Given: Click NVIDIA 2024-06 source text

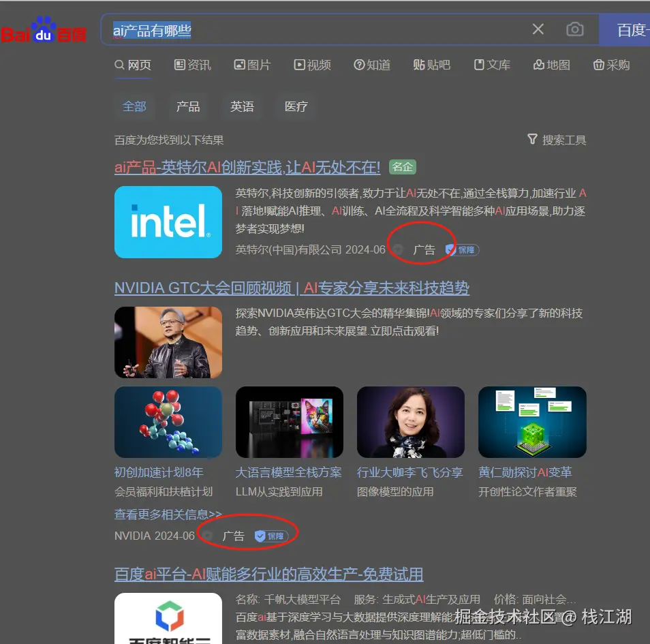Looking at the screenshot, I should (x=155, y=536).
